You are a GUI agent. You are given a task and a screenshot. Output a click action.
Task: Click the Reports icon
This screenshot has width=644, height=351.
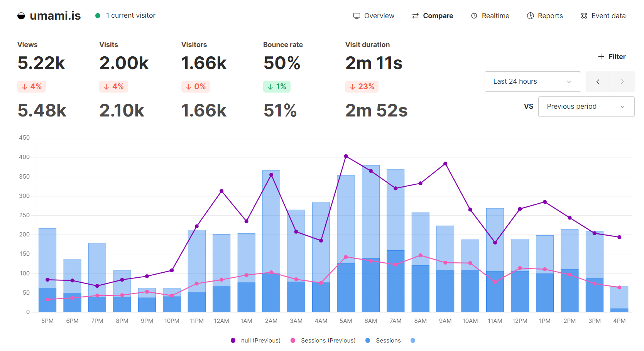529,15
